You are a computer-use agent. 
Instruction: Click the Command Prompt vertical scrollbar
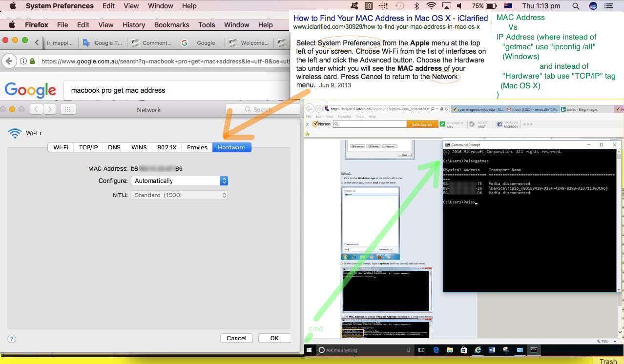point(619,221)
